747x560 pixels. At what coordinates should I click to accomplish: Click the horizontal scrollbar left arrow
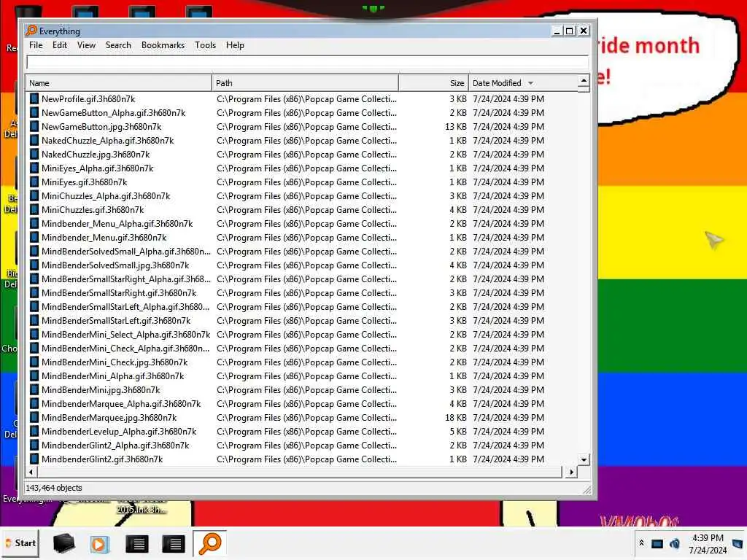[x=31, y=472]
